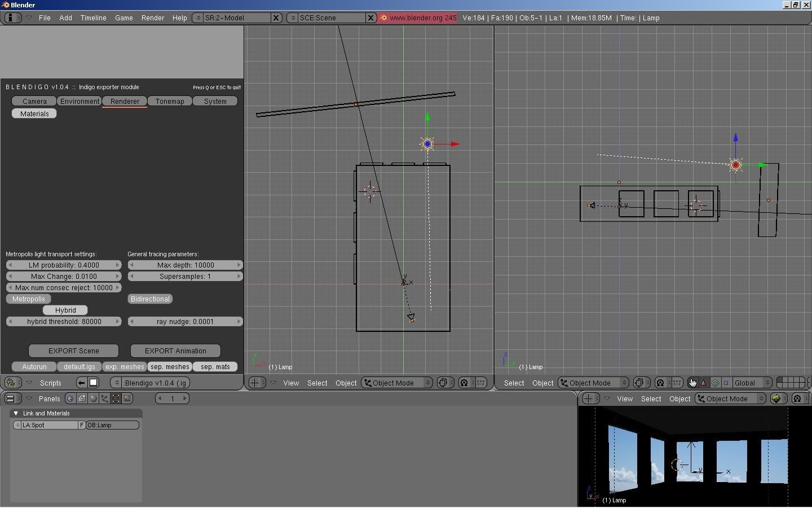The width and height of the screenshot is (812, 508).
Task: Click the Max Change: 0.0100 slider
Action: point(64,276)
